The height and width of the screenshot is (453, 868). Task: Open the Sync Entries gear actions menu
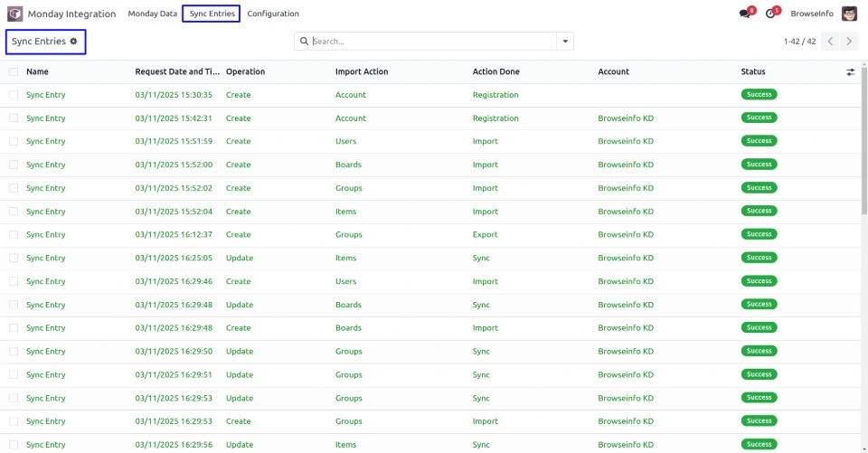tap(73, 42)
